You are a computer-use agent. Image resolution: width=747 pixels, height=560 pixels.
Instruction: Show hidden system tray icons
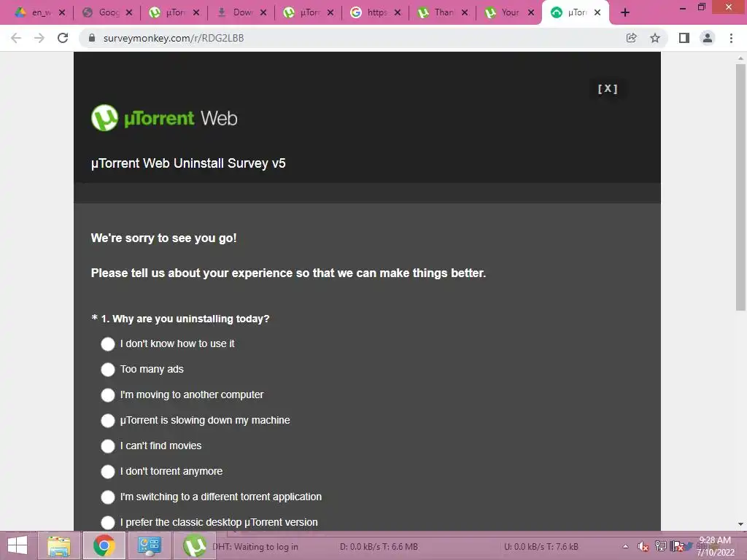[625, 547]
